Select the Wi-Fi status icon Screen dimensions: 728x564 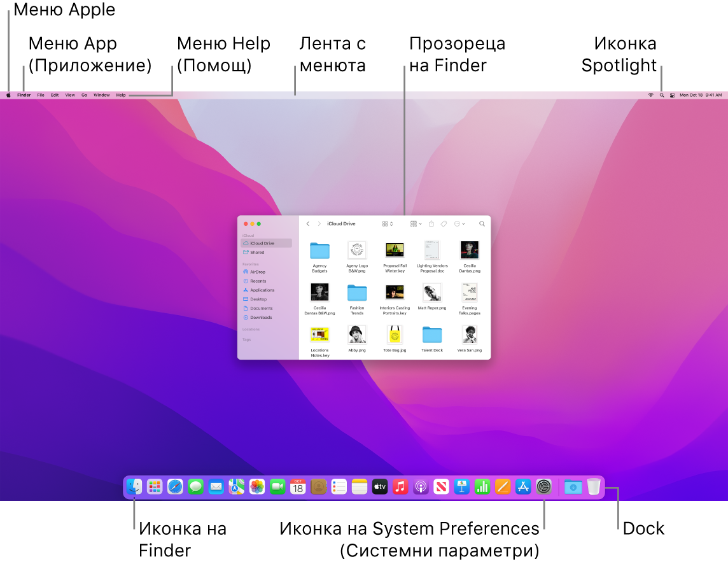click(x=651, y=95)
